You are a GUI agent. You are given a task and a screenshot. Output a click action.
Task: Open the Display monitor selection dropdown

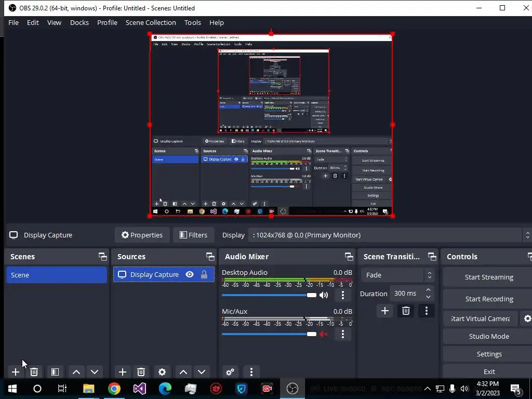[390, 235]
